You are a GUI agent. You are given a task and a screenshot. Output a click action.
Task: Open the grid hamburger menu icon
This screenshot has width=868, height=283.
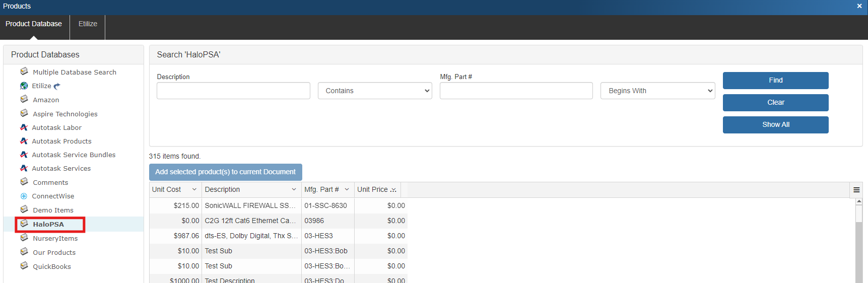pos(856,190)
